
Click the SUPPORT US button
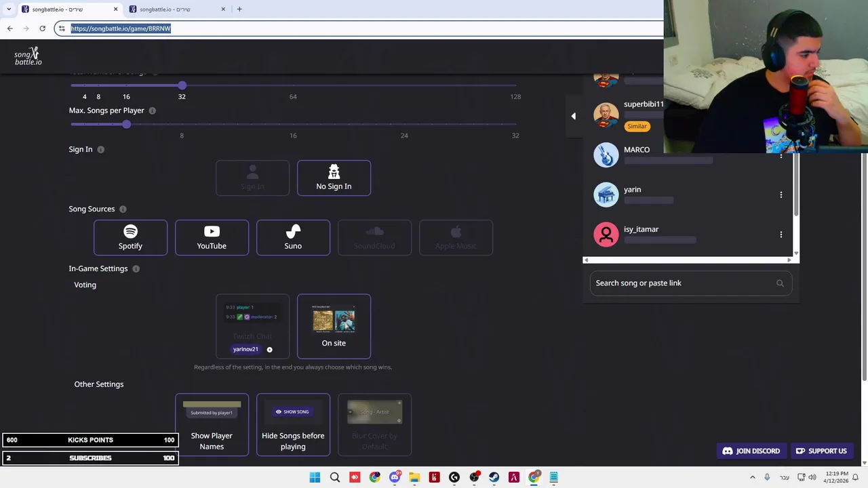pos(821,451)
